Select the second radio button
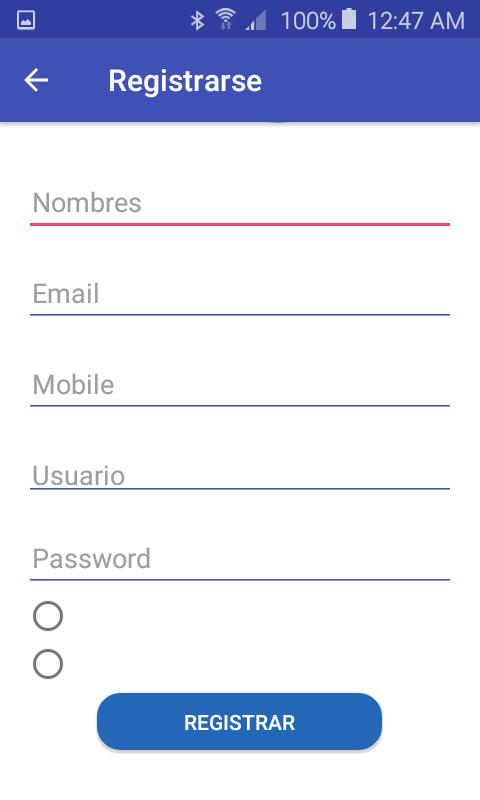This screenshot has height=800, width=480. point(48,664)
